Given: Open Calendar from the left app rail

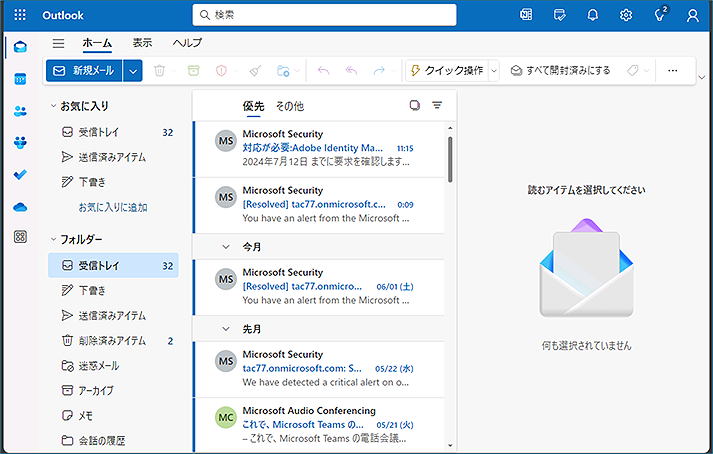Looking at the screenshot, I should [20, 79].
